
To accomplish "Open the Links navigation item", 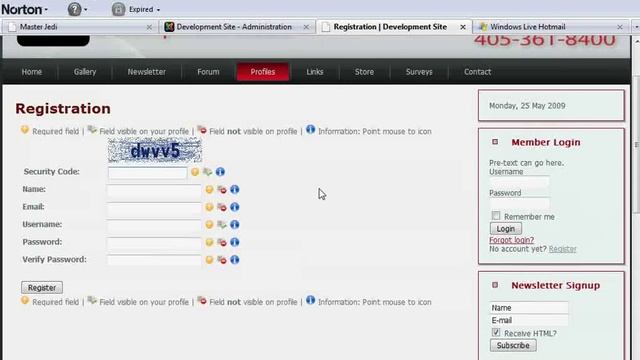I will [x=315, y=72].
